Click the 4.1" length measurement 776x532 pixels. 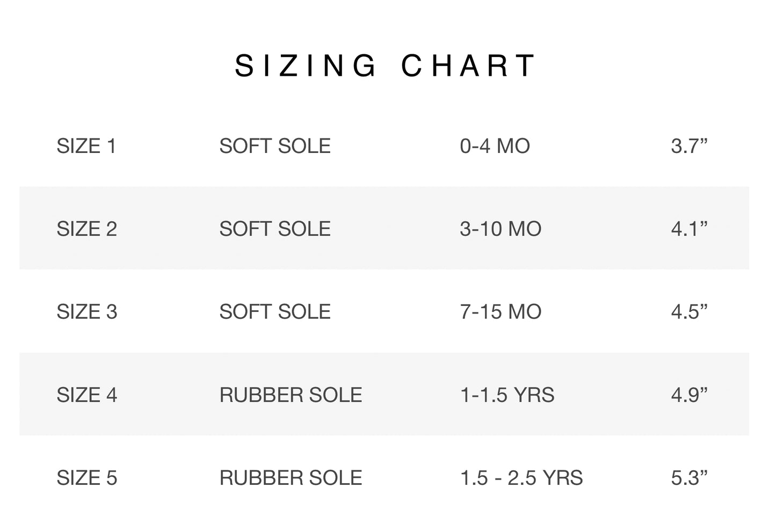(x=689, y=229)
